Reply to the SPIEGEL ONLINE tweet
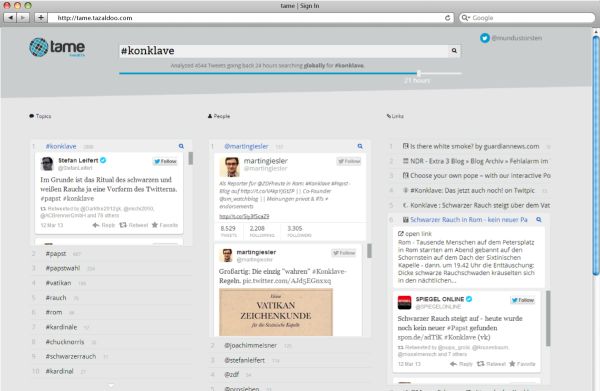600x391 pixels. point(461,364)
